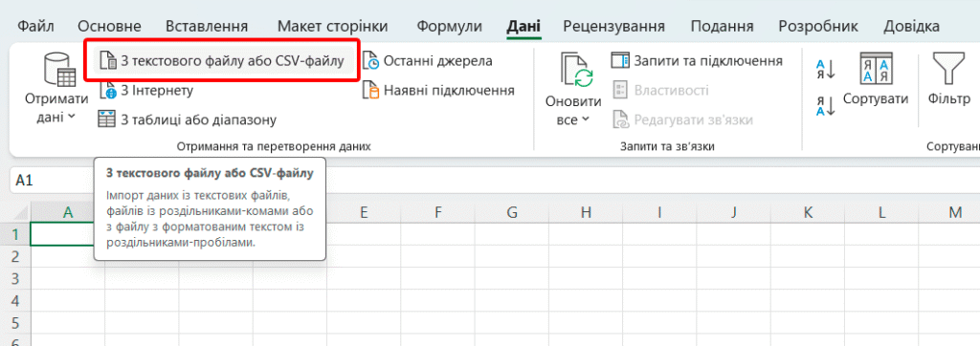The width and height of the screenshot is (980, 346).
Task: Select the Дані ribbon tab
Action: (x=523, y=26)
